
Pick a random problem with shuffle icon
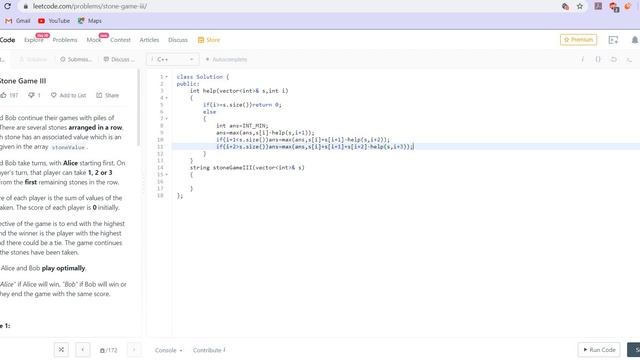click(61, 349)
